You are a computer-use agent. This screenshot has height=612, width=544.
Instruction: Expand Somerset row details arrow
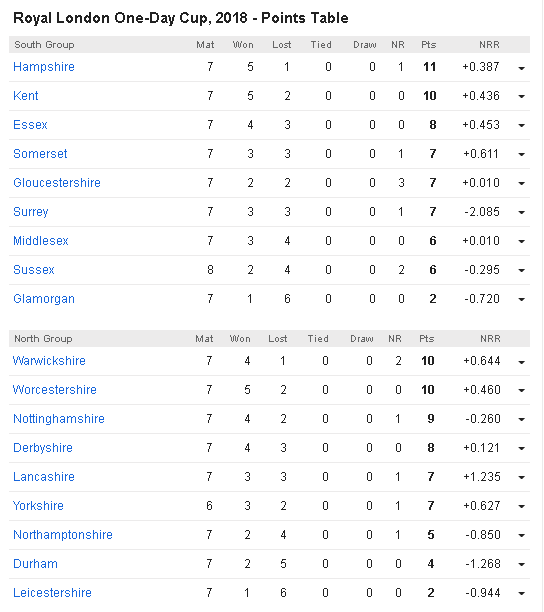(521, 155)
